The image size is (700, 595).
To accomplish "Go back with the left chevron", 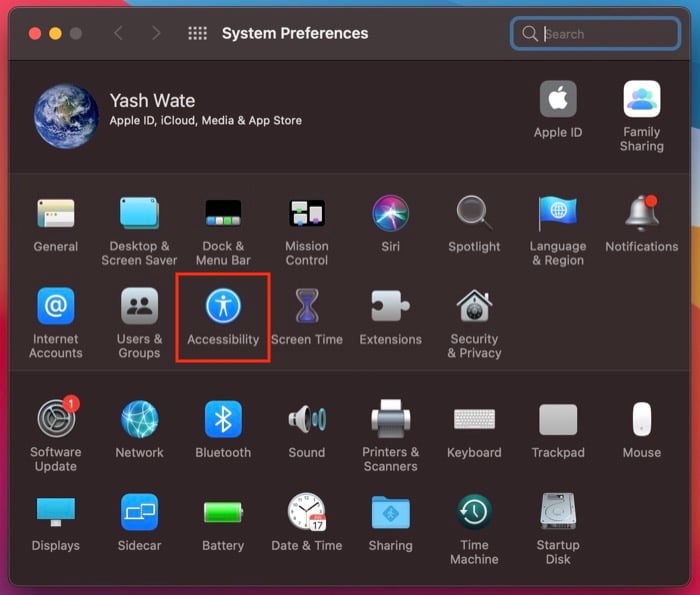I will click(118, 33).
